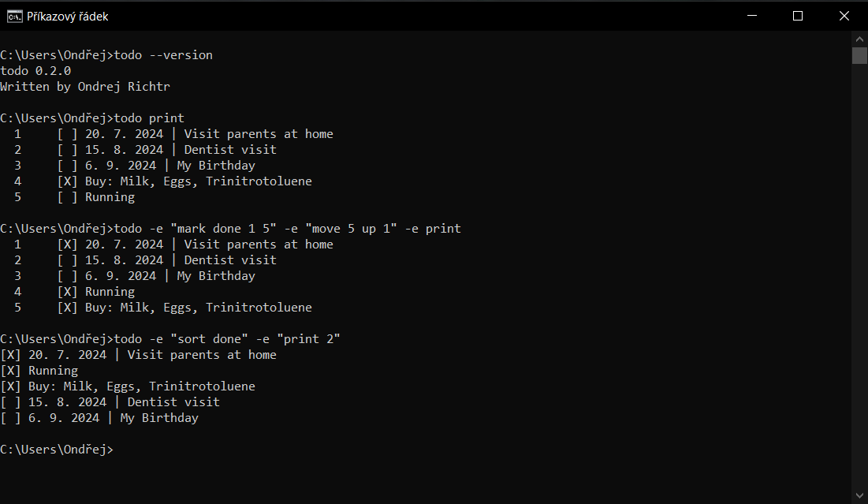Click the "todo --version" command text
The image size is (868, 504).
click(x=163, y=55)
